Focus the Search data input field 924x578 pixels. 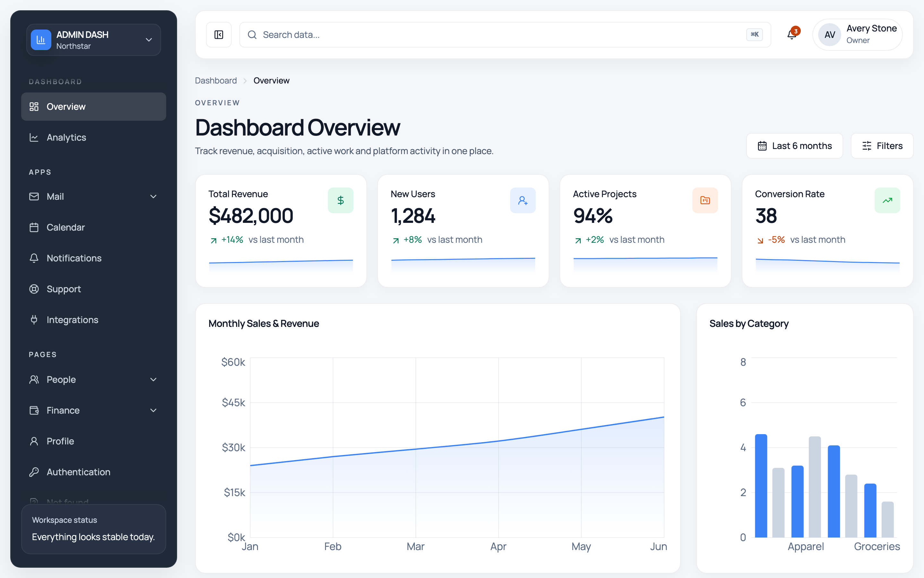[x=505, y=35]
